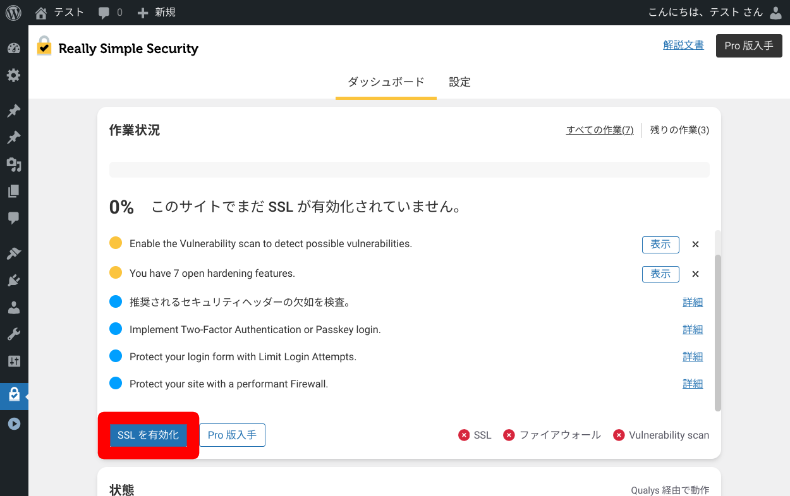This screenshot has height=496, width=790.
Task: Open the Tools wrench sidebar icon
Action: point(14,334)
